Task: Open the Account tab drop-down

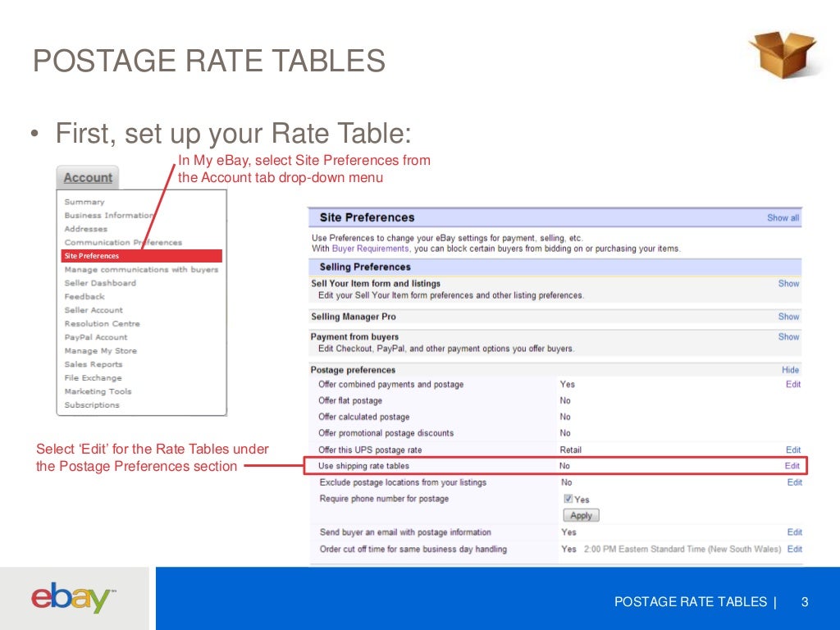Action: [x=88, y=177]
